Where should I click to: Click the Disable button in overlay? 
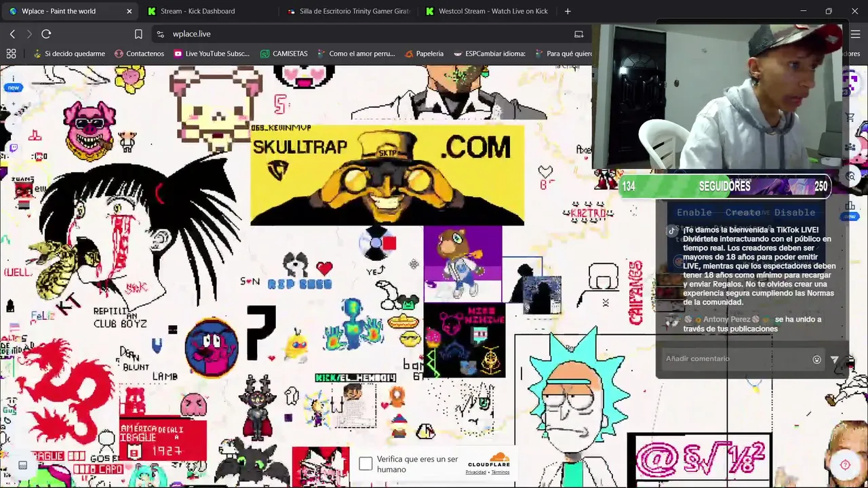795,212
